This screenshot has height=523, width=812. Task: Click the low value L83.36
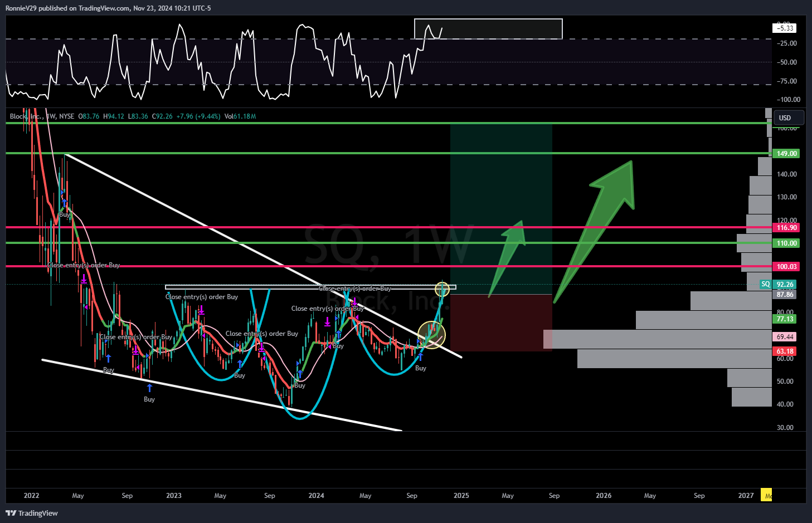(x=138, y=116)
